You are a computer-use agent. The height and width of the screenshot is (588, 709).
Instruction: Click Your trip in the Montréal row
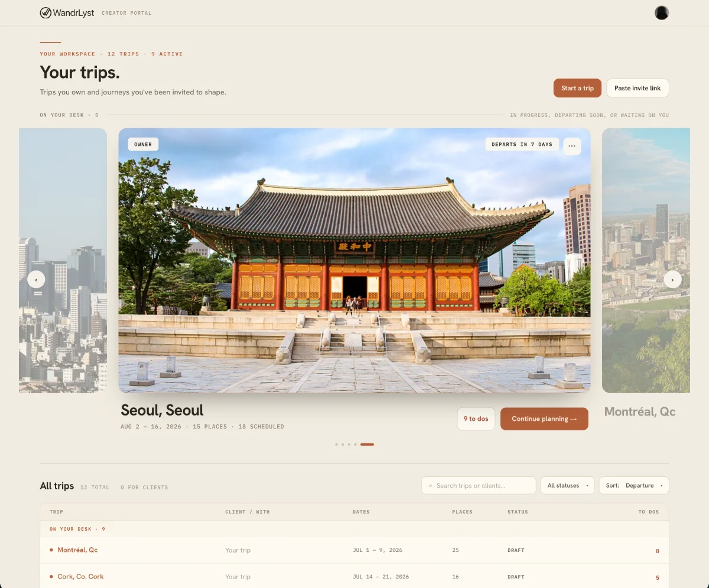click(238, 550)
